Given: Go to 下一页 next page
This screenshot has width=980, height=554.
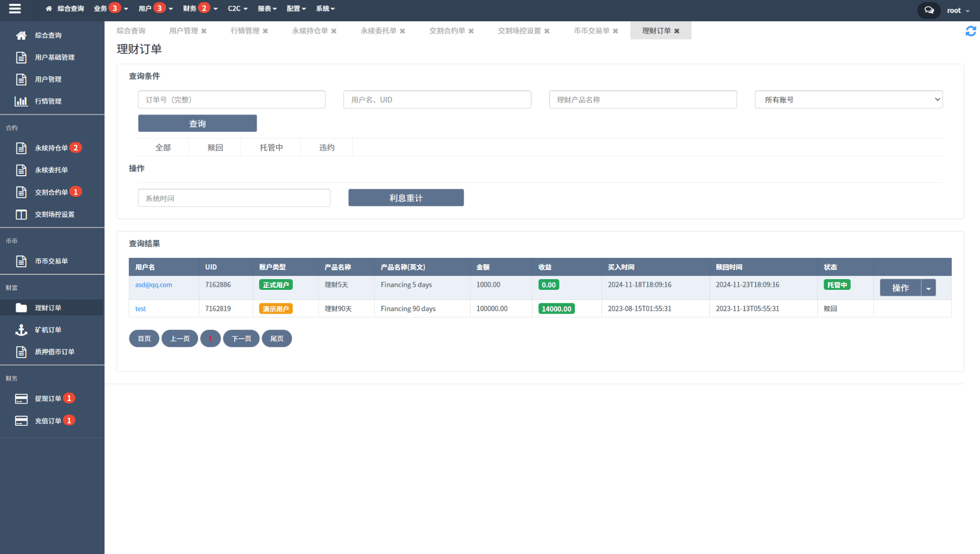Looking at the screenshot, I should coord(241,339).
